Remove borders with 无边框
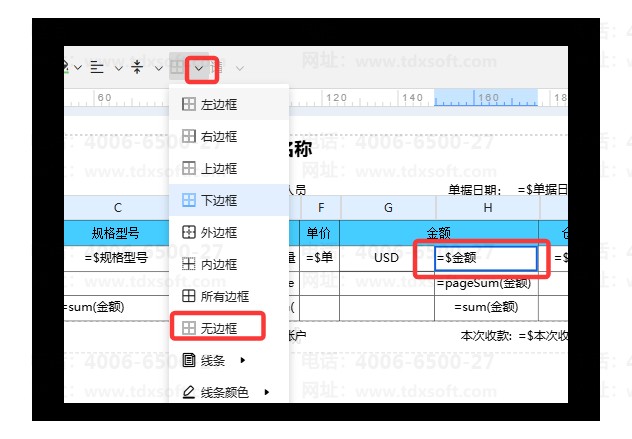632x439 pixels. [x=218, y=328]
